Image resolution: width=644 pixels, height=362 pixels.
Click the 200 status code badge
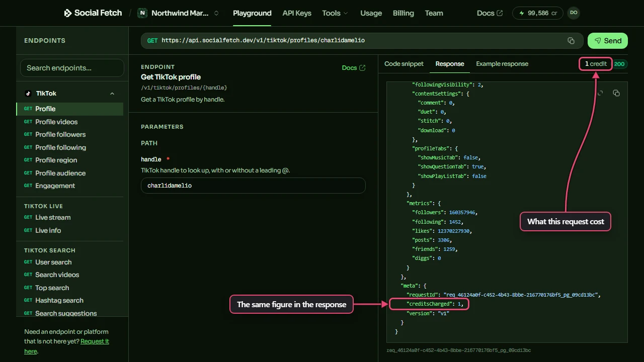coord(619,64)
